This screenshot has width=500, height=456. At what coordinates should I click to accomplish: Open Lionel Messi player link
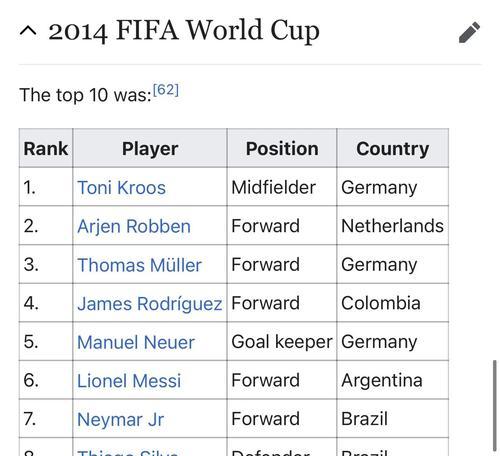point(129,381)
